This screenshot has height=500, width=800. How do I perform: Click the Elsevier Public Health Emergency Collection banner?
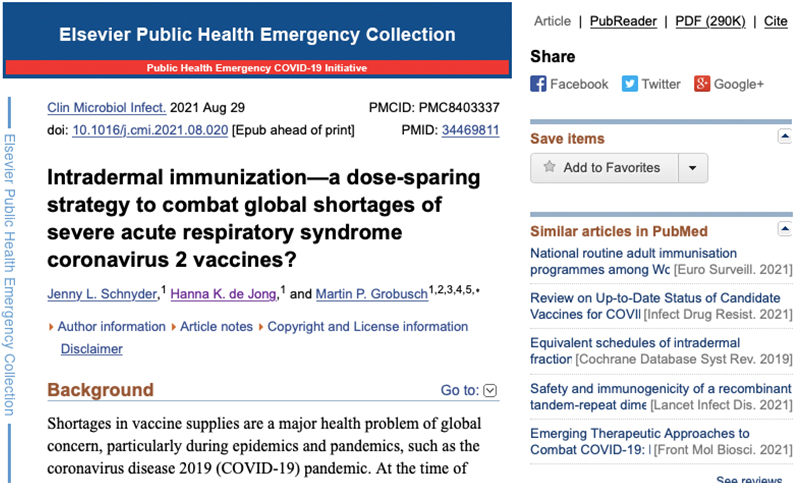click(x=257, y=35)
